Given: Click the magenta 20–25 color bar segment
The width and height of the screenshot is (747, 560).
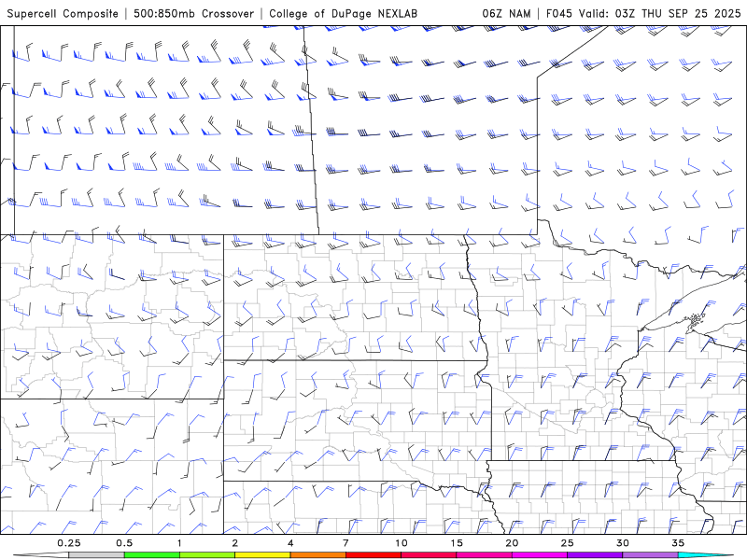Looking at the screenshot, I should 540,555.
